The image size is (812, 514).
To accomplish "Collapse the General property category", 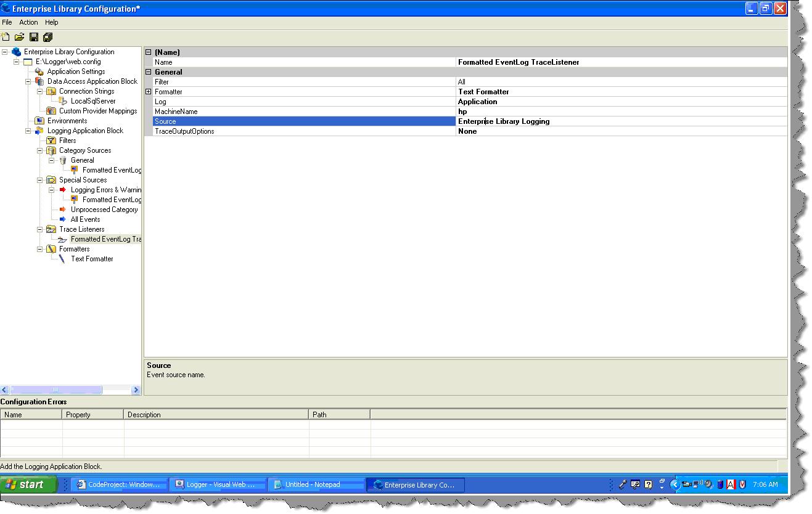I will pyautogui.click(x=148, y=72).
